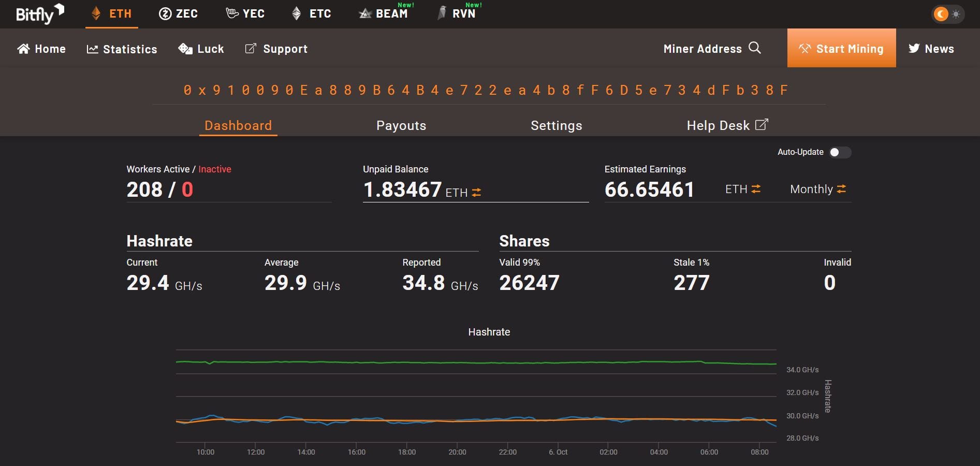Toggle the dark/light theme switch

(948, 14)
